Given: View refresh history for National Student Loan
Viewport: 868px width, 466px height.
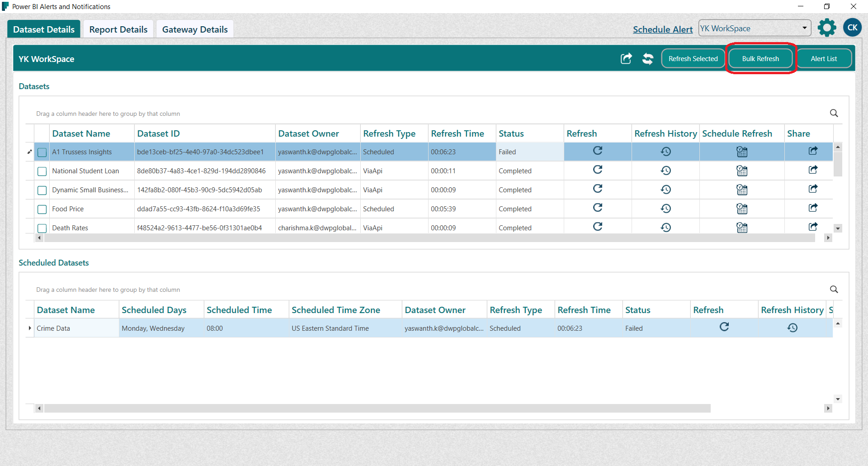Looking at the screenshot, I should pyautogui.click(x=665, y=171).
